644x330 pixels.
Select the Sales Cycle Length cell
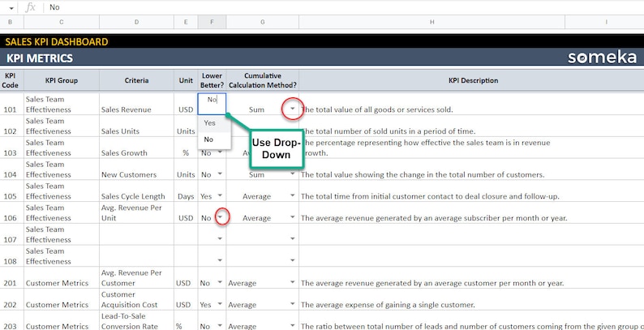pos(136,191)
